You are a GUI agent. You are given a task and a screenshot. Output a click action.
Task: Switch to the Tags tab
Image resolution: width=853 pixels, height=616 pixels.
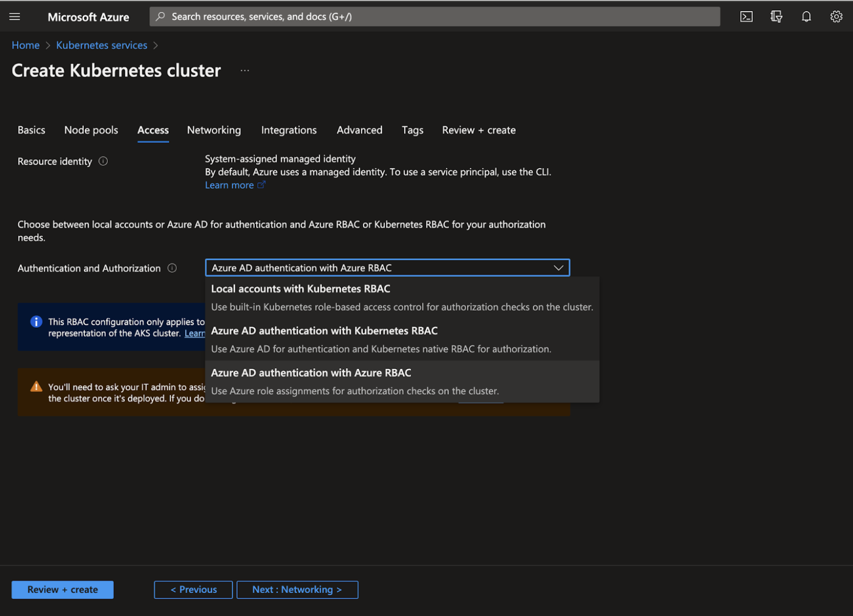[412, 130]
